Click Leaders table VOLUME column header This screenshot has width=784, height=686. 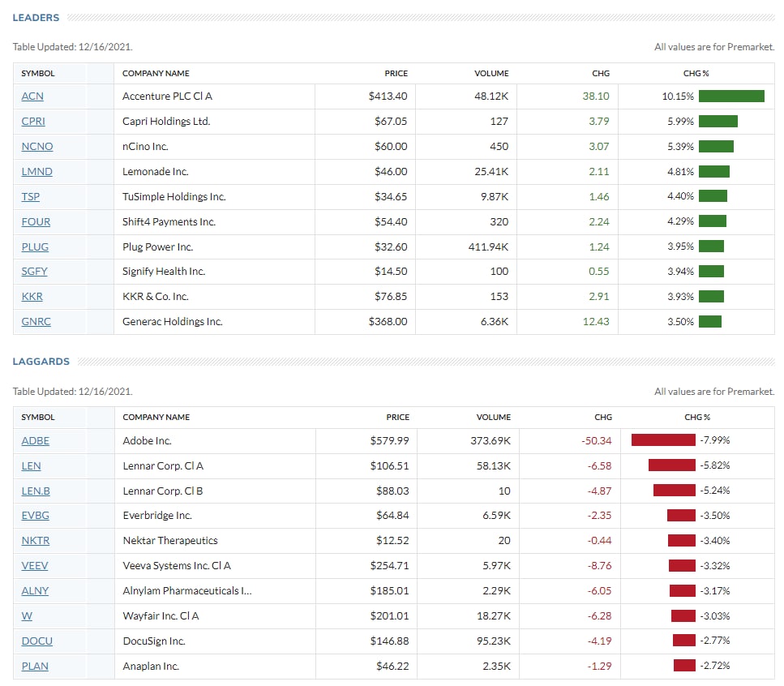pyautogui.click(x=491, y=74)
